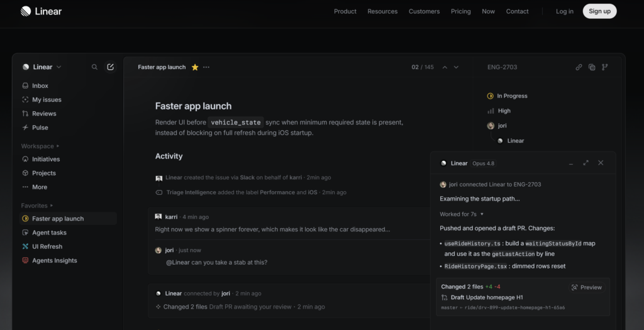Select the High priority indicator
Image resolution: width=644 pixels, height=330 pixels.
(499, 111)
